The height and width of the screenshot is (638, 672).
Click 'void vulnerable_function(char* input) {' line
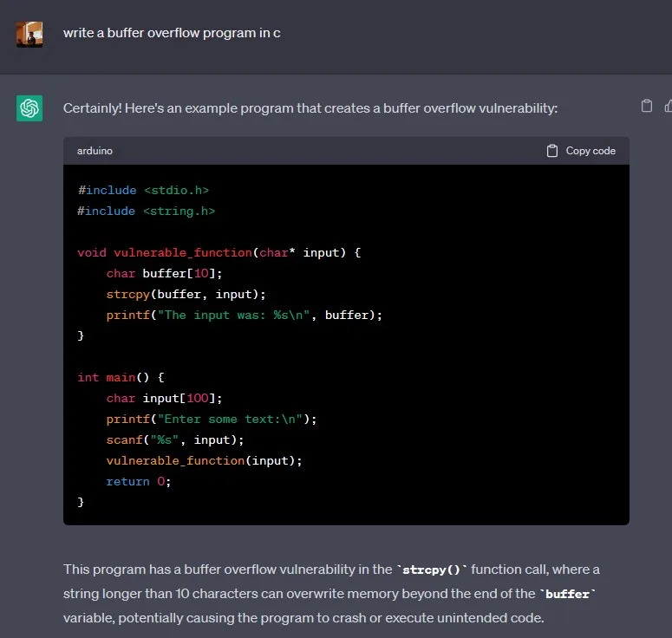pos(219,253)
